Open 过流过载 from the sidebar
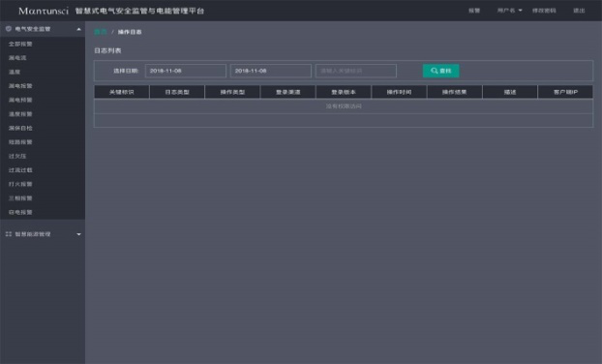The height and width of the screenshot is (364, 602). [20, 170]
